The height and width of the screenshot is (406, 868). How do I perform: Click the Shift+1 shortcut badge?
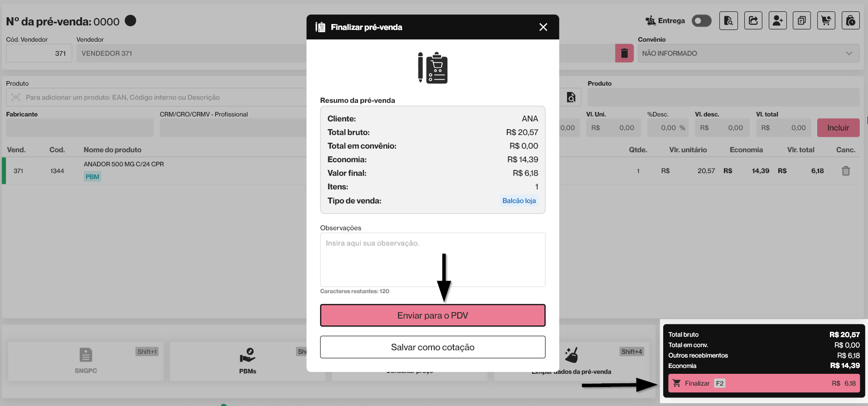[147, 352]
